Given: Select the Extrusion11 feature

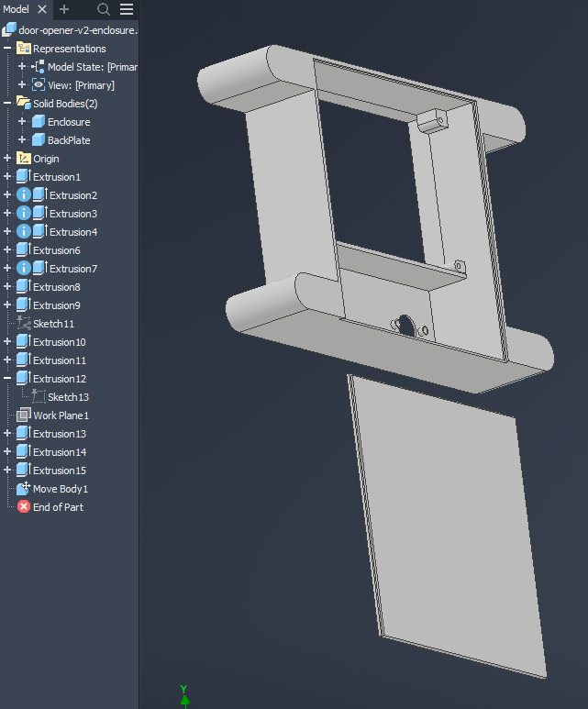Looking at the screenshot, I should [x=60, y=360].
